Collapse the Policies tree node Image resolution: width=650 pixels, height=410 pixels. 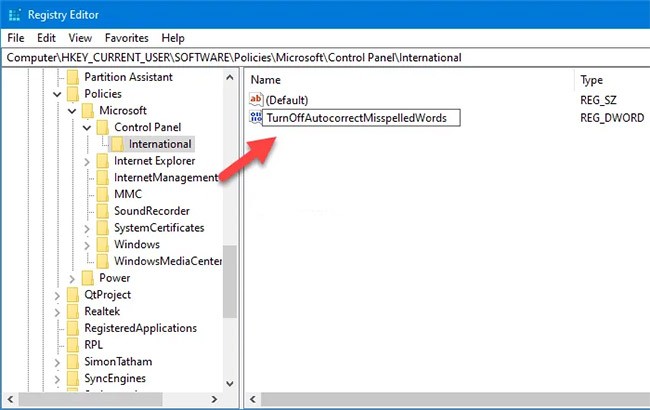tap(56, 93)
